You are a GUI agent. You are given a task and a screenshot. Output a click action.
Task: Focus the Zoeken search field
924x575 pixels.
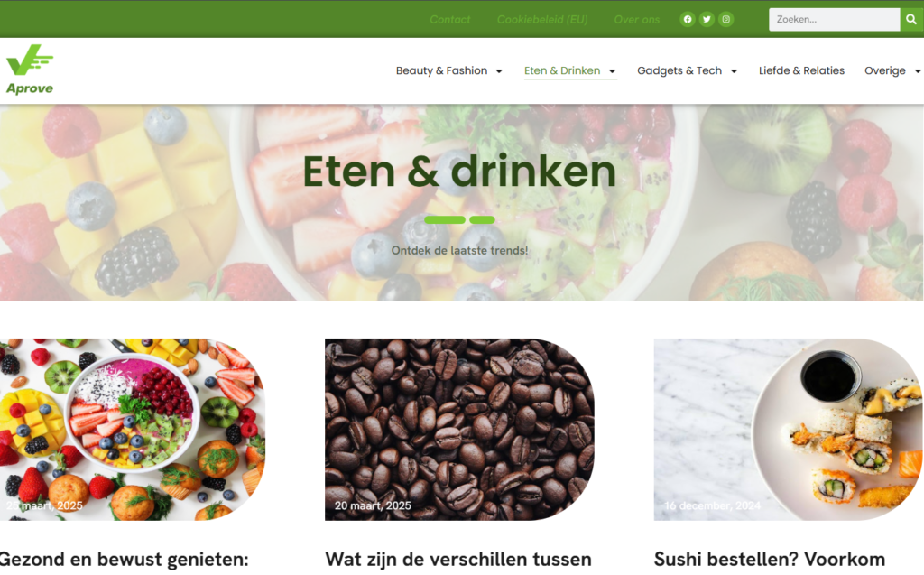(835, 20)
